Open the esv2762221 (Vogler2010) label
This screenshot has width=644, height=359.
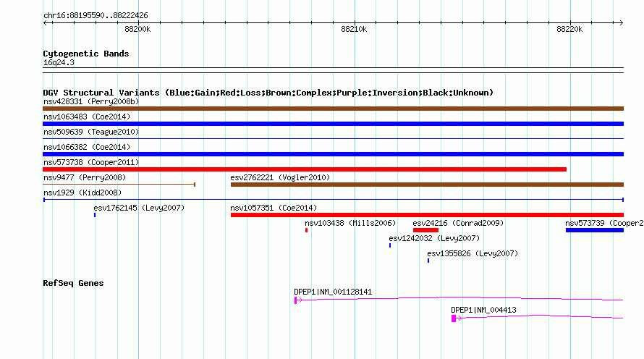(280, 177)
